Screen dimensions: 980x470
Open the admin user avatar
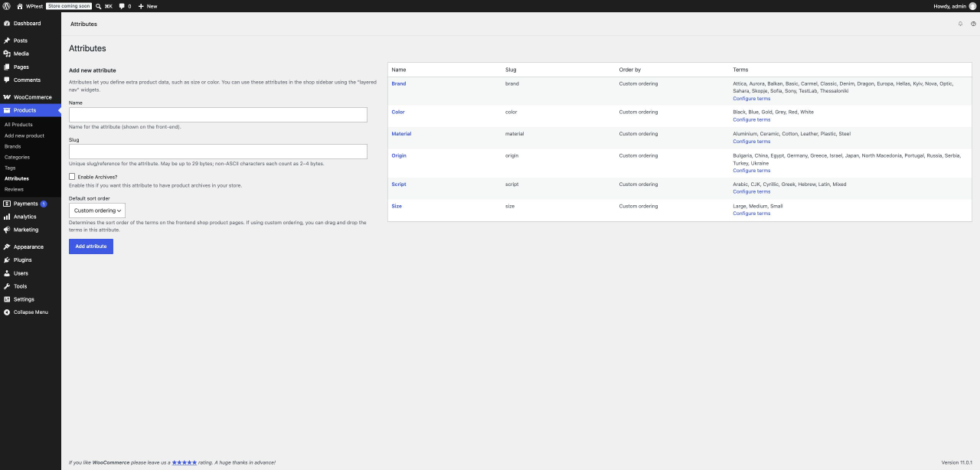point(972,5)
